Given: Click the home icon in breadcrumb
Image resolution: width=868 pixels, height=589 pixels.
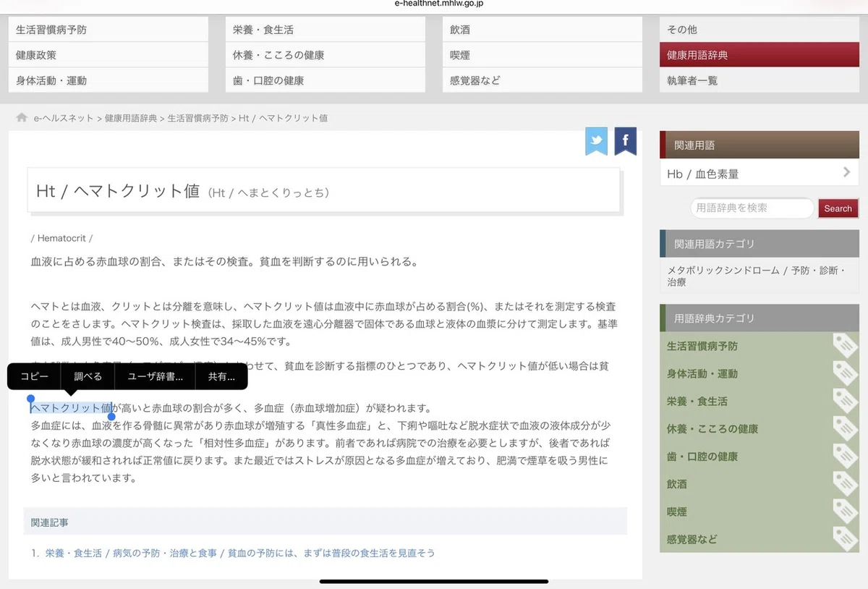Looking at the screenshot, I should pos(22,117).
